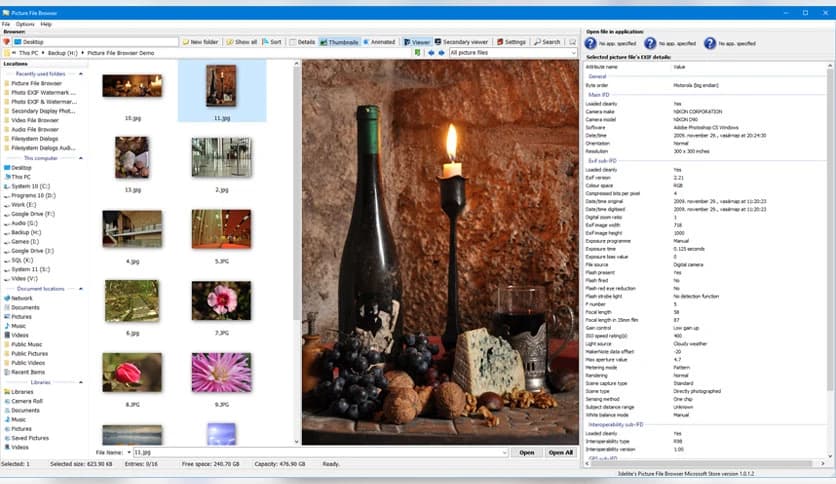Image resolution: width=836 pixels, height=484 pixels.
Task: Go back with the blue left arrow
Action: click(431, 53)
